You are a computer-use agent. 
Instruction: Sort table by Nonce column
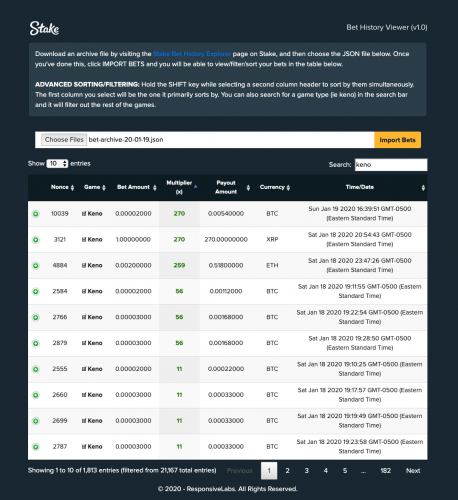tap(62, 187)
